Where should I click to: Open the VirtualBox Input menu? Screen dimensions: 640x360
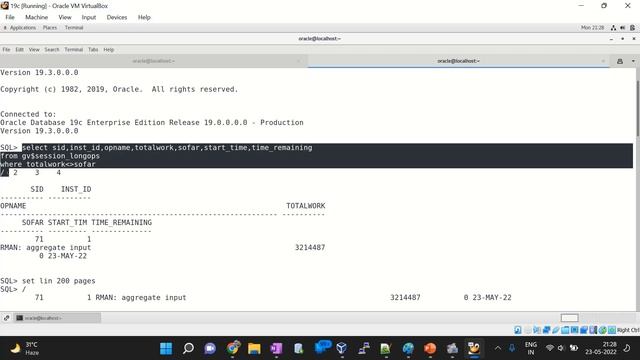[x=89, y=17]
